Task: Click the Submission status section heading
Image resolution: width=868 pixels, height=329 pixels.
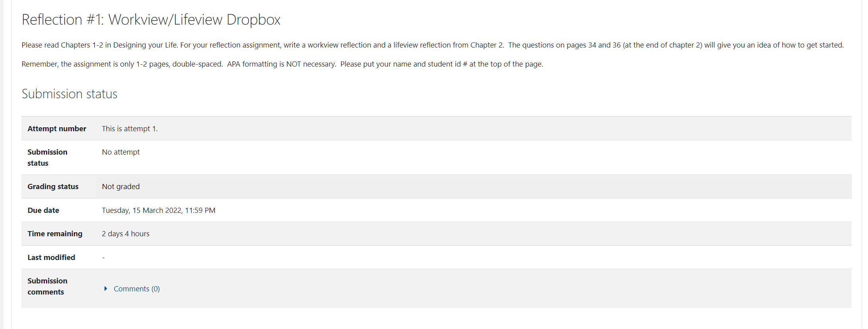Action: (x=69, y=94)
